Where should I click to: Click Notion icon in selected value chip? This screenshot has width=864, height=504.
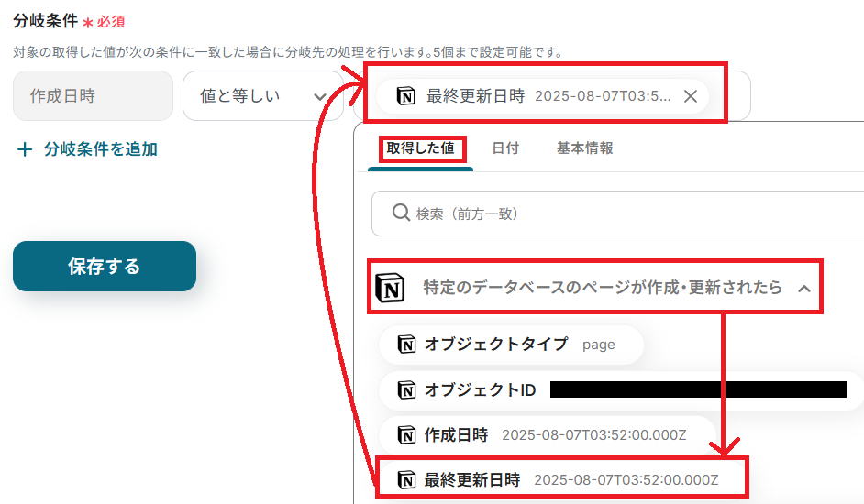[406, 96]
